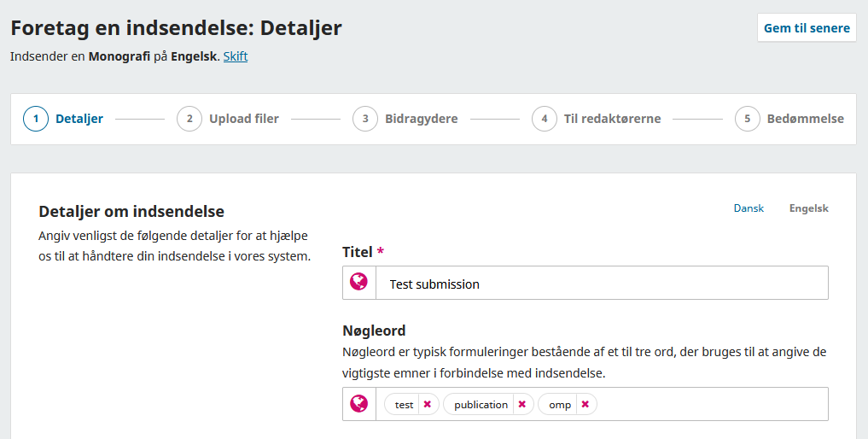Viewport: 868px width, 439px height.
Task: Focus the Titel input with 'Test submission'
Action: (602, 284)
